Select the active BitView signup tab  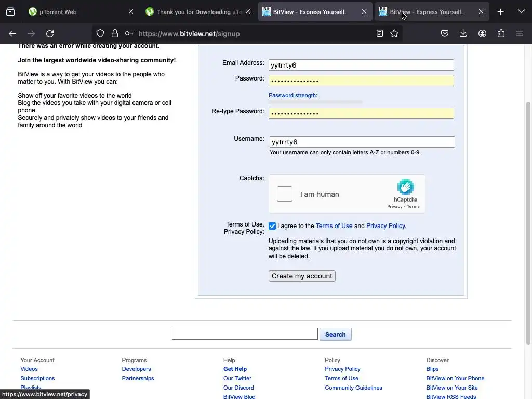click(315, 12)
